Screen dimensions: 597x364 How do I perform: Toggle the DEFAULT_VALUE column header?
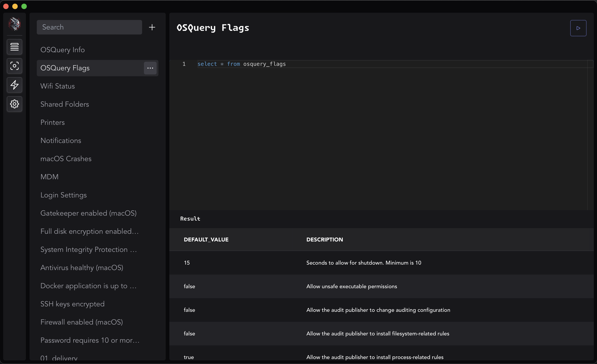pos(206,239)
